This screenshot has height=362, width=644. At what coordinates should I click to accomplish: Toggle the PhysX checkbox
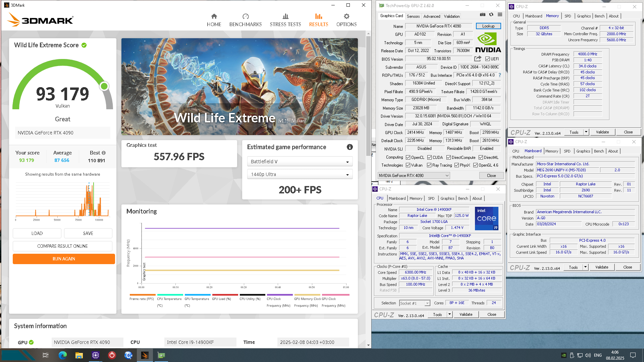click(457, 165)
